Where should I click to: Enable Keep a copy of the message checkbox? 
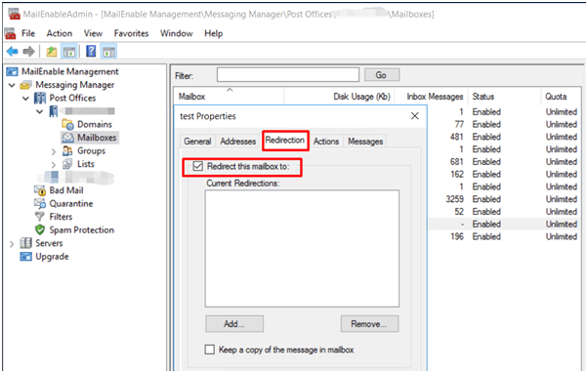pyautogui.click(x=210, y=350)
